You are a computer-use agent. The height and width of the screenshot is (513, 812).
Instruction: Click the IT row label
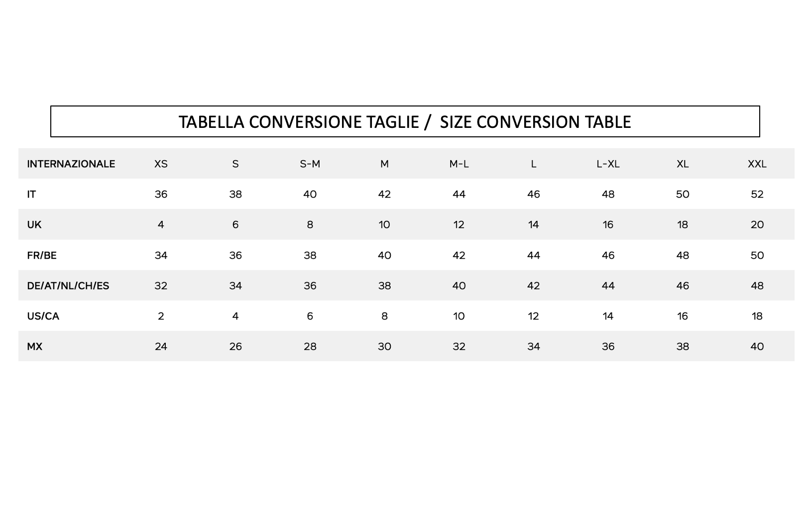tap(31, 195)
